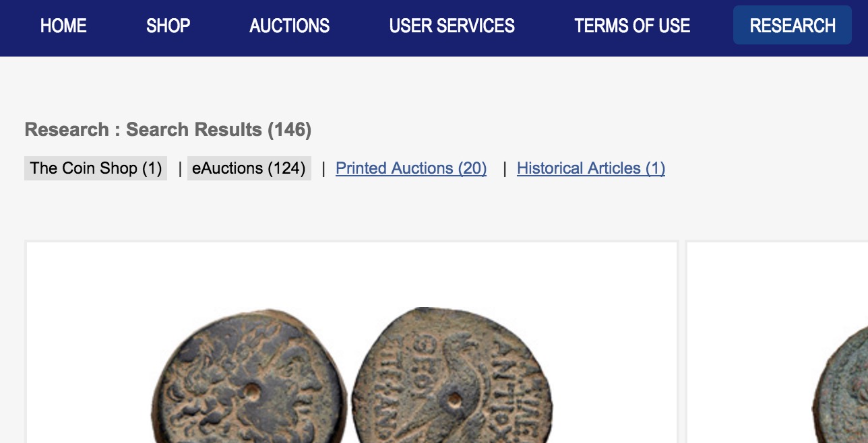Click the highlighted RESEARCH nav button
This screenshot has height=443, width=868.
pyautogui.click(x=792, y=26)
